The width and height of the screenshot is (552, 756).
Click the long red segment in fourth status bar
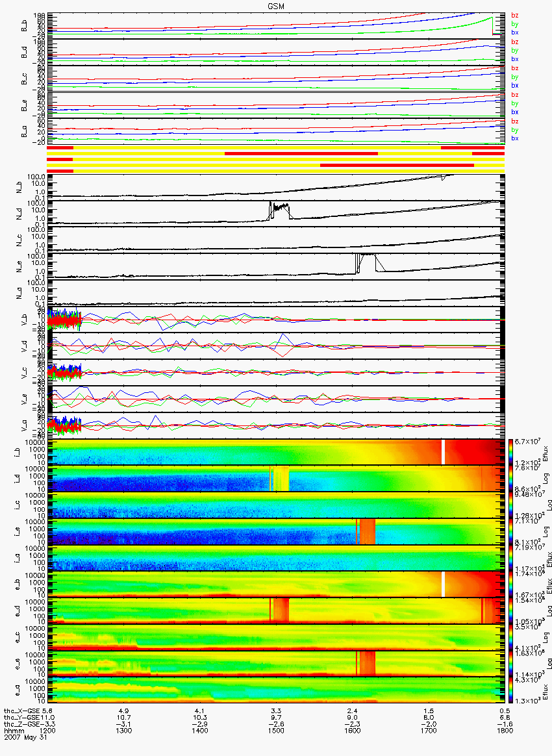coord(397,166)
